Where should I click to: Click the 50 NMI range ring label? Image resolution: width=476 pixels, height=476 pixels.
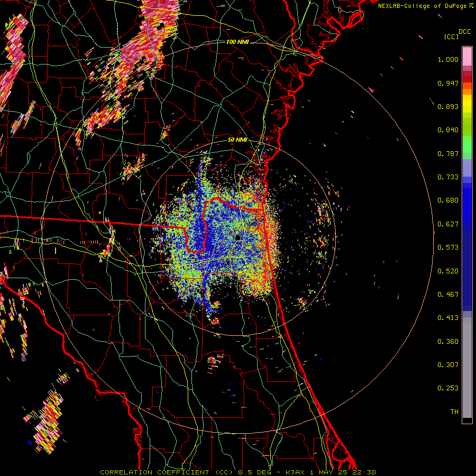pos(237,140)
